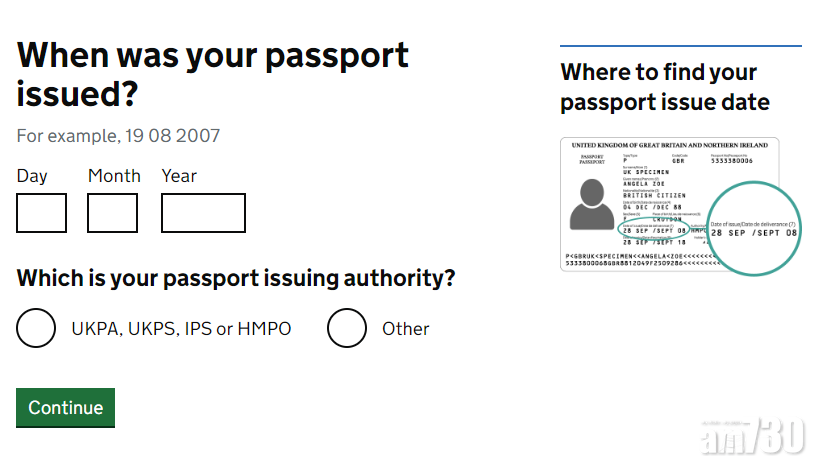827x474 pixels.
Task: Click the "Where to find your passport issue date" heading
Action: [x=665, y=87]
